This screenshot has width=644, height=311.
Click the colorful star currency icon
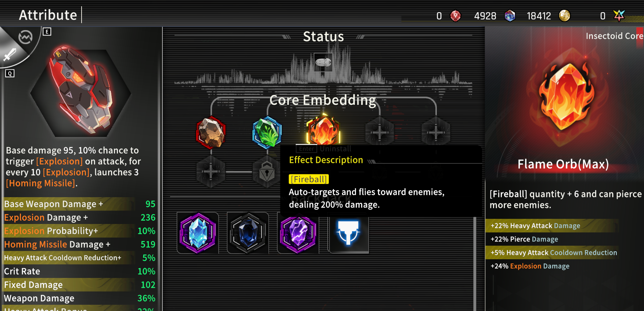[619, 15]
